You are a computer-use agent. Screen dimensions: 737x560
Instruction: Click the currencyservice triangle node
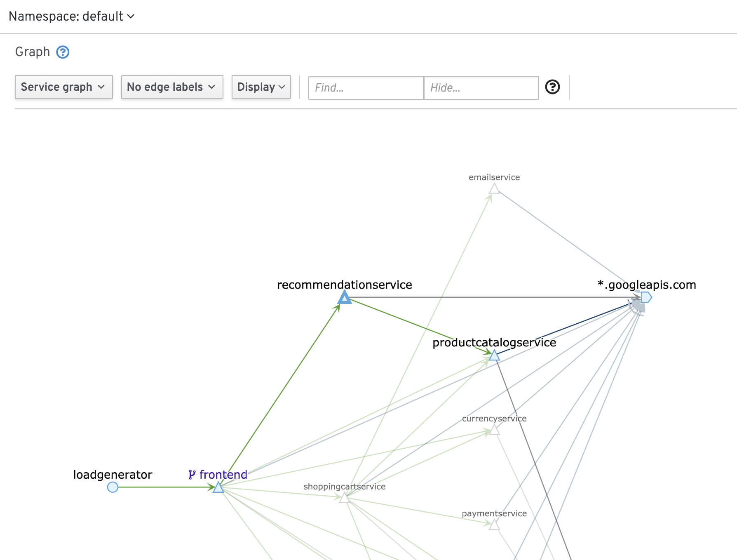(x=494, y=430)
